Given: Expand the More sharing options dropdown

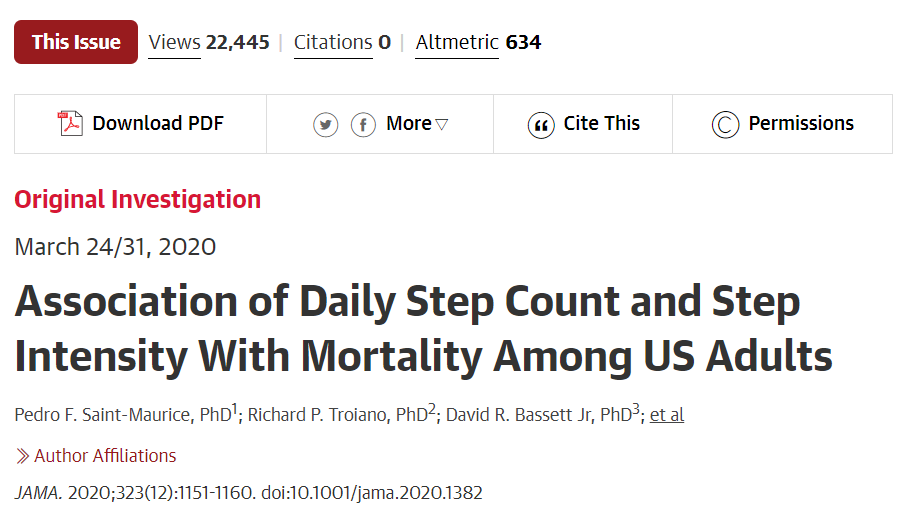Looking at the screenshot, I should pos(417,124).
